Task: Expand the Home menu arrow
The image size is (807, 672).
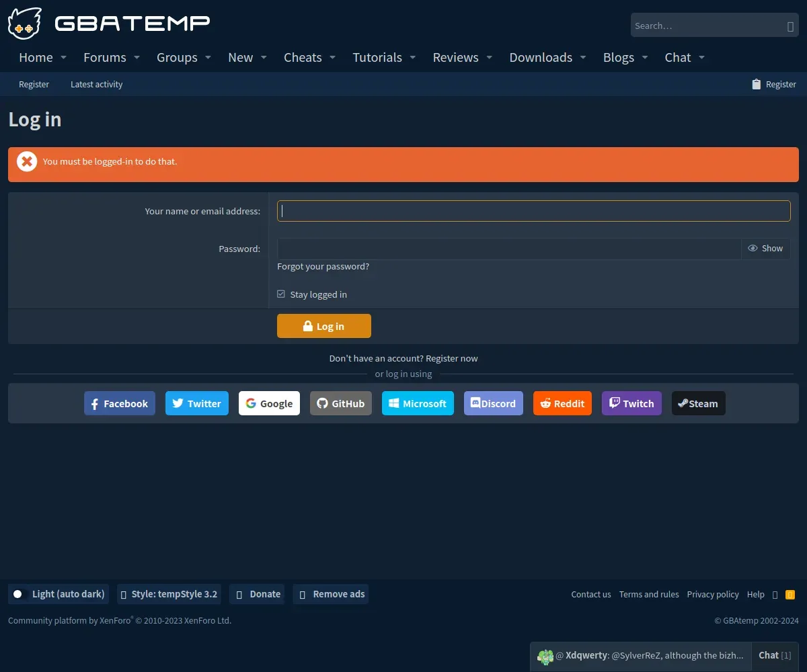Action: [x=63, y=58]
